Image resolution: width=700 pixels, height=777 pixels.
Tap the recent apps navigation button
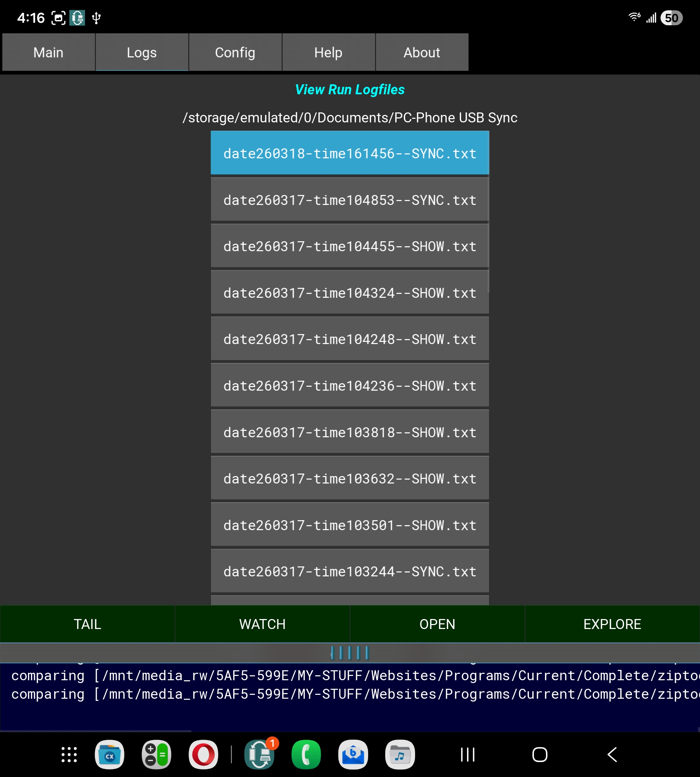coord(468,755)
